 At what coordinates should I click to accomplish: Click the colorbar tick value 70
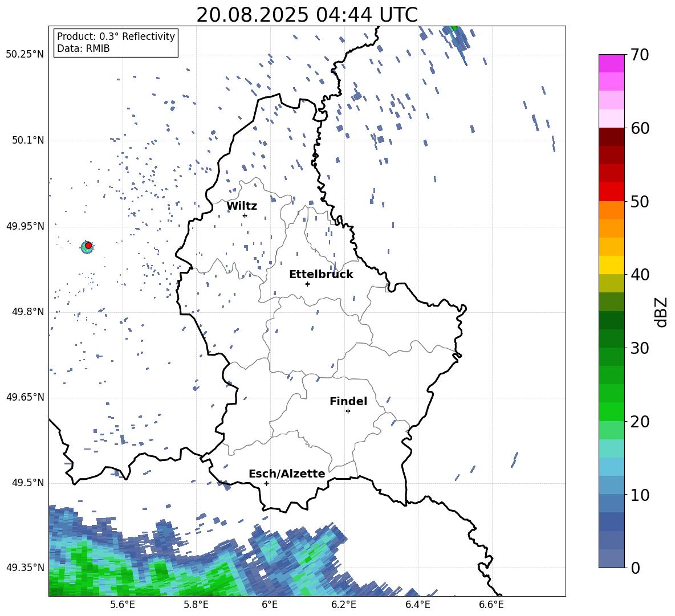click(640, 55)
